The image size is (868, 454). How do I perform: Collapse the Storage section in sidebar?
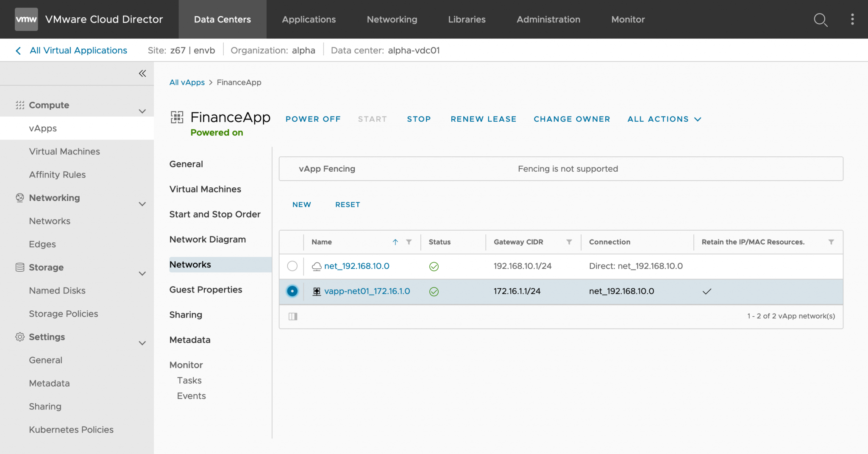pyautogui.click(x=143, y=273)
